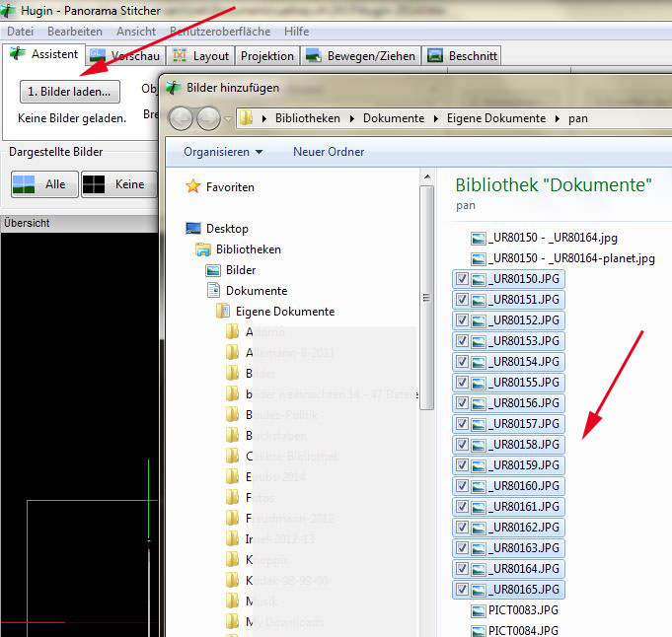The width and height of the screenshot is (672, 637).
Task: Click the image icon of _UR80156.JPG
Action: coord(479,403)
